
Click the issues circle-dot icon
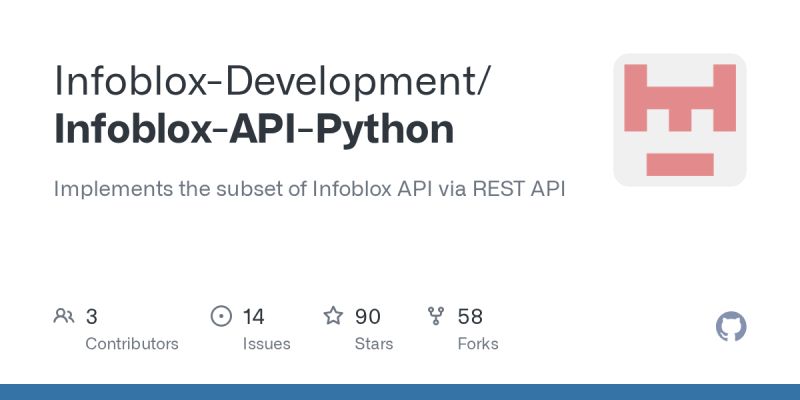(x=221, y=316)
